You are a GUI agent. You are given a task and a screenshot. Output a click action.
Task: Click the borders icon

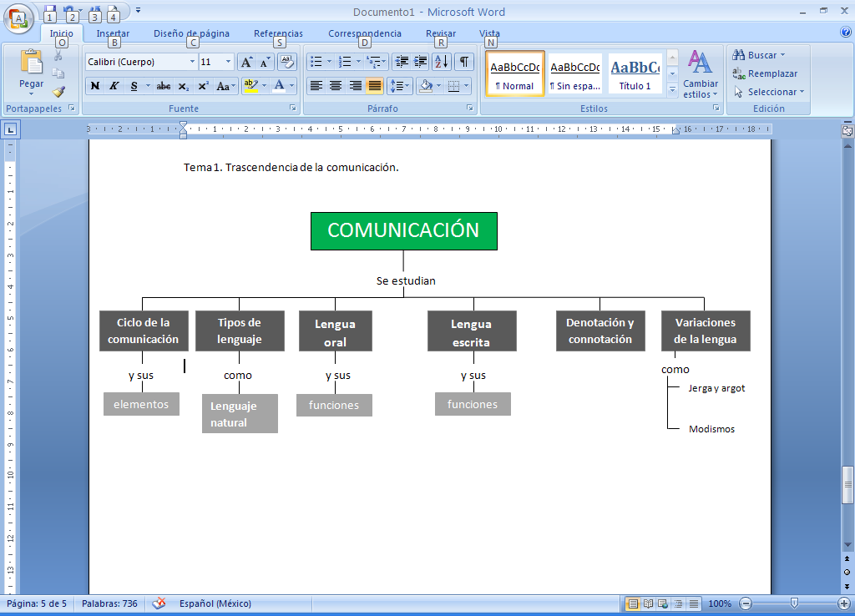(x=453, y=86)
